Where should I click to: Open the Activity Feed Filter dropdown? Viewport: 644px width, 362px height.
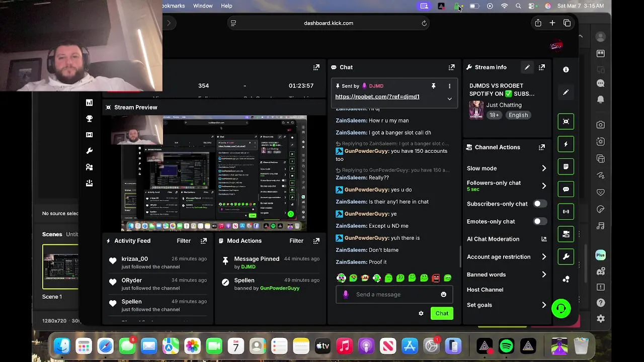[x=184, y=241]
